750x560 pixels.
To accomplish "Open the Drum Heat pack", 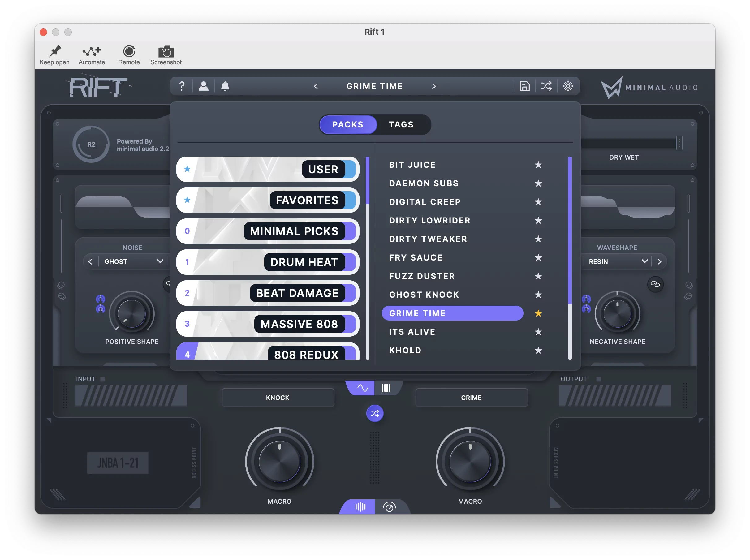I will (x=268, y=262).
